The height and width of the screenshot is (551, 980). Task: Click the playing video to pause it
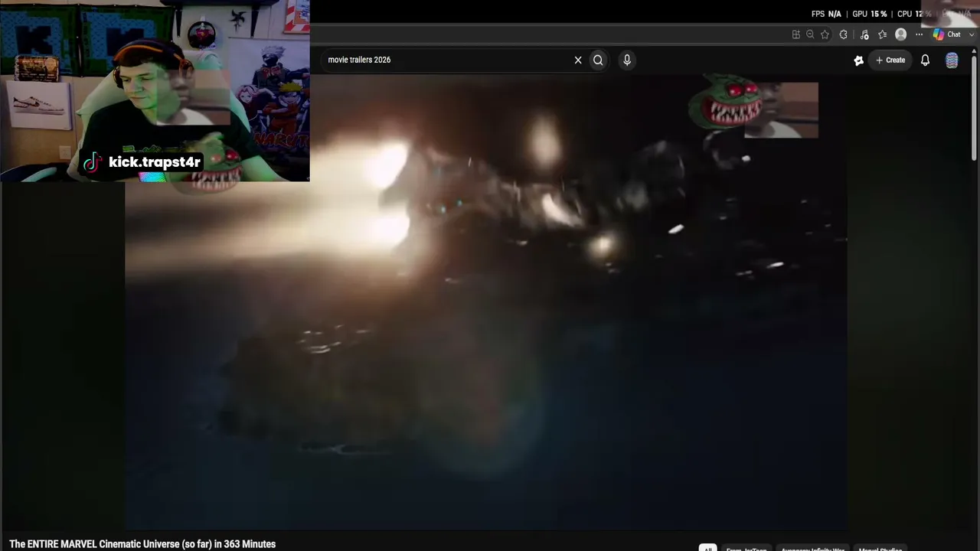(486, 302)
